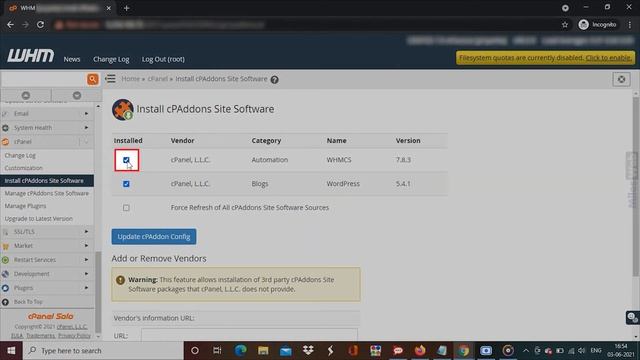Uncheck the WordPress installed checkbox
This screenshot has height=360, width=640.
tap(126, 184)
